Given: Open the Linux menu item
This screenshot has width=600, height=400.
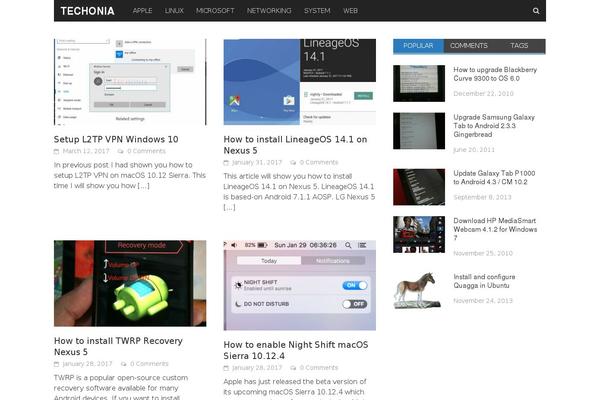Looking at the screenshot, I should [x=174, y=11].
